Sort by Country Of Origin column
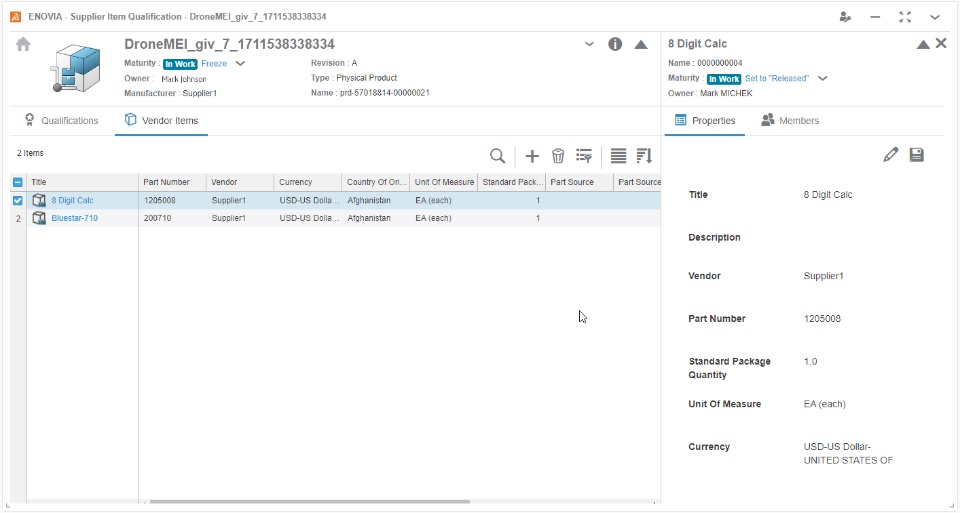The width and height of the screenshot is (960, 513). [x=376, y=182]
